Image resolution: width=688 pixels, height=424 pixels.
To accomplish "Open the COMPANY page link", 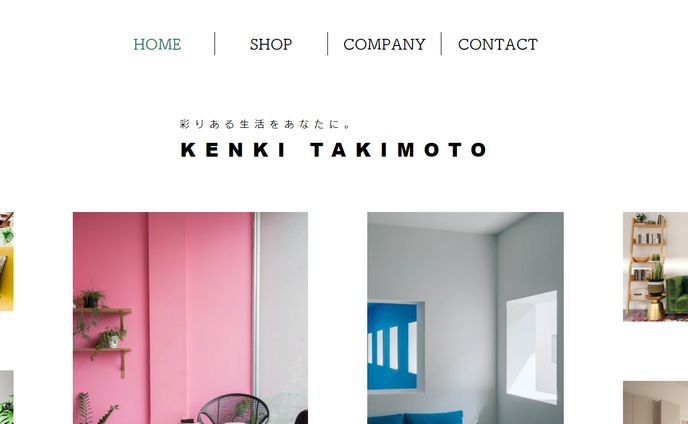I will [384, 44].
